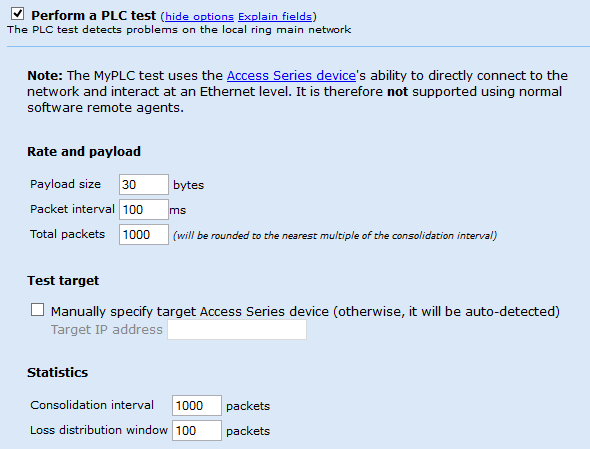Click the Target IP address field
The image size is (590, 449).
(x=237, y=329)
